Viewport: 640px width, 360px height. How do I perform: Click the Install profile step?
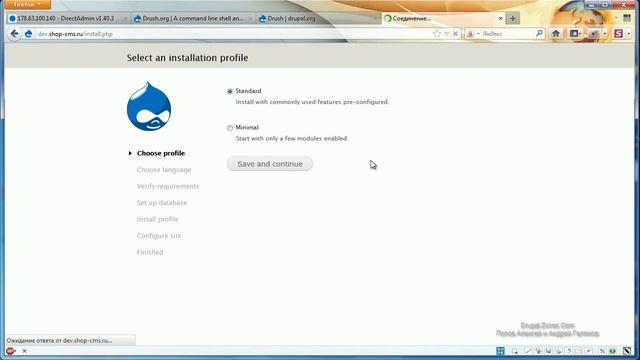[158, 219]
